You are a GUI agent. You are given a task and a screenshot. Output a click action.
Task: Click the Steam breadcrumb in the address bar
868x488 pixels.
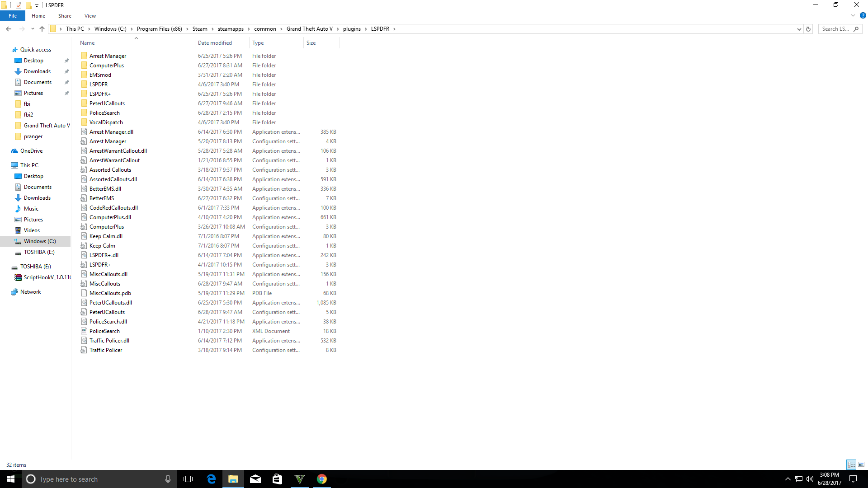tap(200, 29)
